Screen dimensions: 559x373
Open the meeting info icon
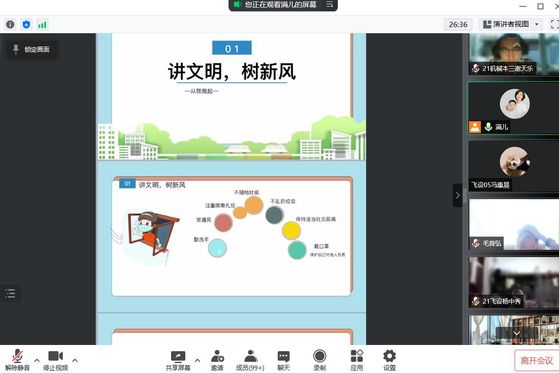(10, 24)
